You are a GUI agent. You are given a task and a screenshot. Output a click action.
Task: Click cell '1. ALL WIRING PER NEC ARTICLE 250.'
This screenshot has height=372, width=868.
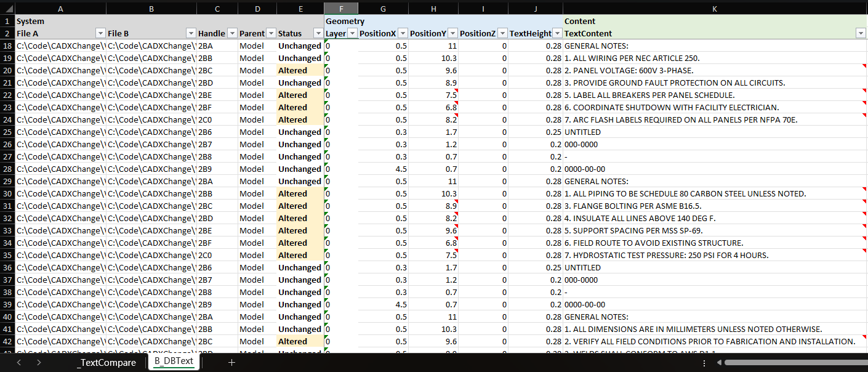tap(715, 58)
